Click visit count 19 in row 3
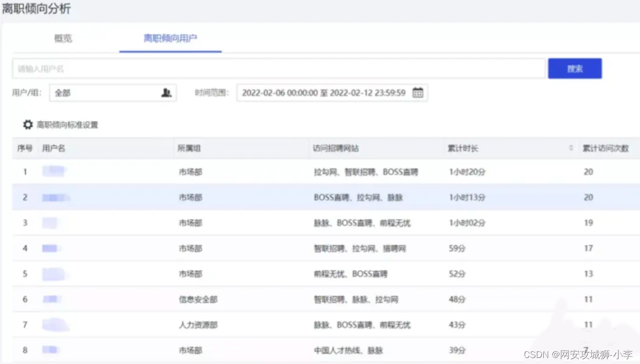The image size is (640, 364). (588, 223)
